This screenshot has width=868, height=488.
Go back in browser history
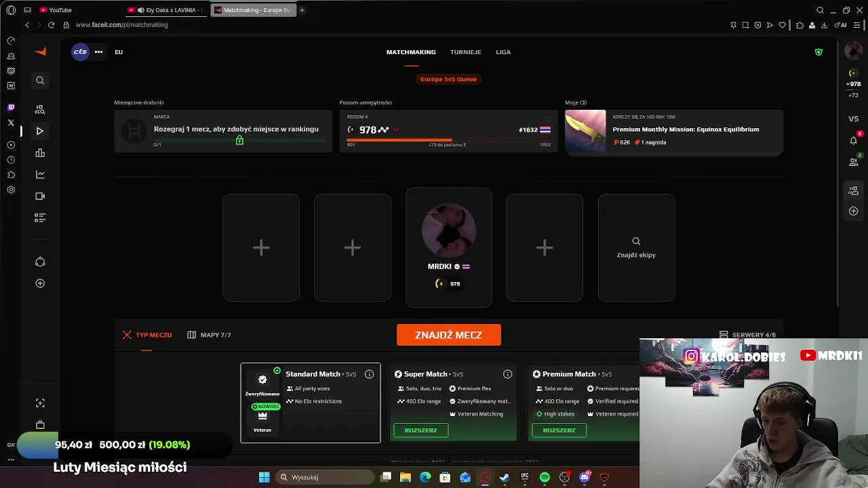tap(27, 25)
